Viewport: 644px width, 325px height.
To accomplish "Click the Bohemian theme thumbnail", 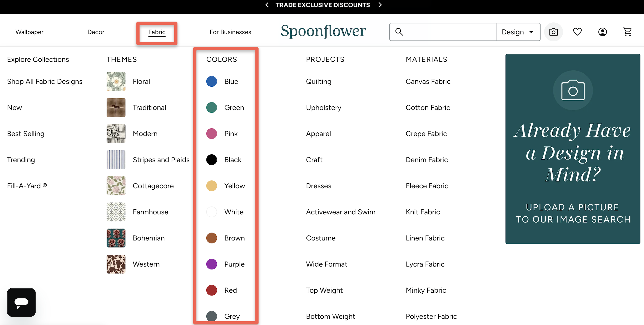I will [x=116, y=238].
